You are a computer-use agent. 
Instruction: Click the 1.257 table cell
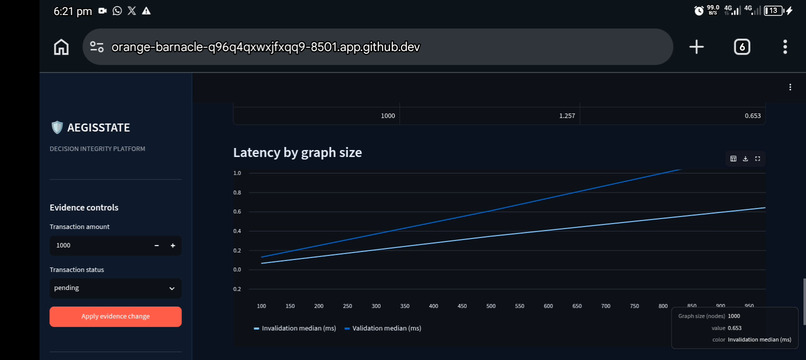point(490,116)
